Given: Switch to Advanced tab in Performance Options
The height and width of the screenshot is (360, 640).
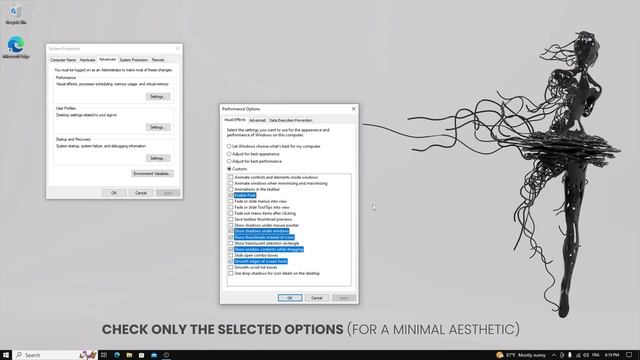Looking at the screenshot, I should pos(257,120).
